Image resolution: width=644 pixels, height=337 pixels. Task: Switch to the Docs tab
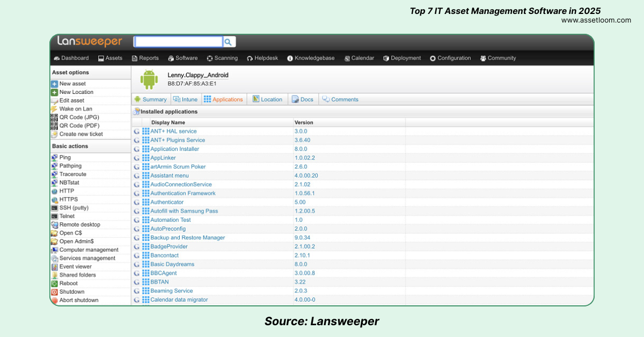(303, 99)
